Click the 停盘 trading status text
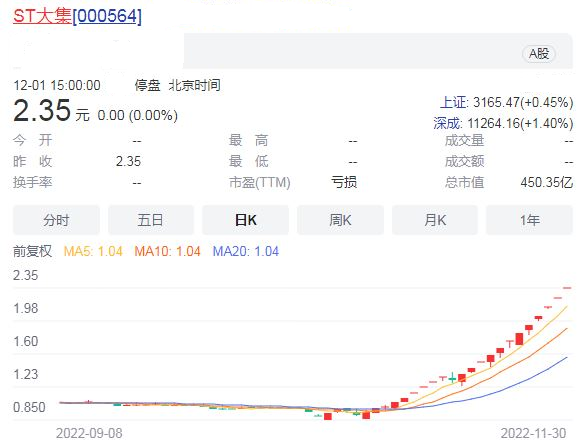This screenshot has height=444, width=585. point(147,85)
